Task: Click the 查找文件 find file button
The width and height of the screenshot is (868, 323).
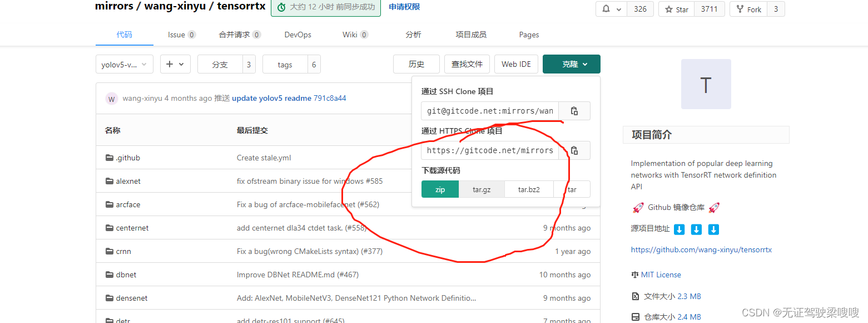Action: [467, 64]
